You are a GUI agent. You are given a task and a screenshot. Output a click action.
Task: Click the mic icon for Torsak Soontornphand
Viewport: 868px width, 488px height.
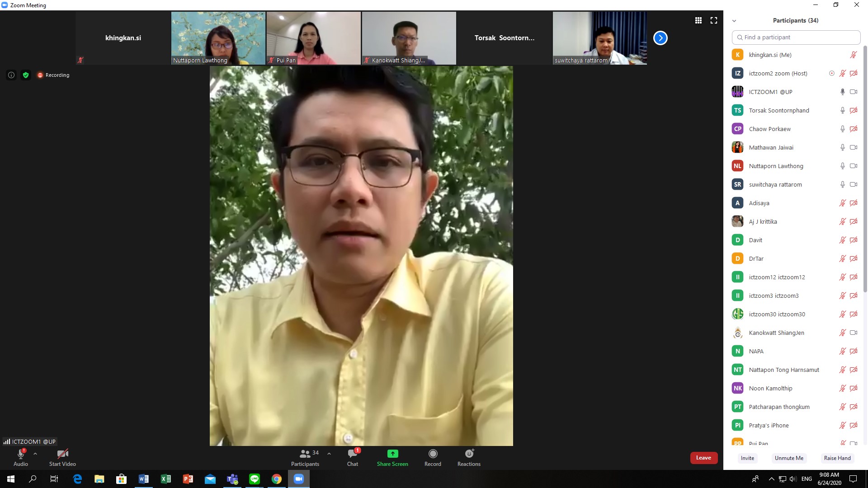tap(843, 110)
